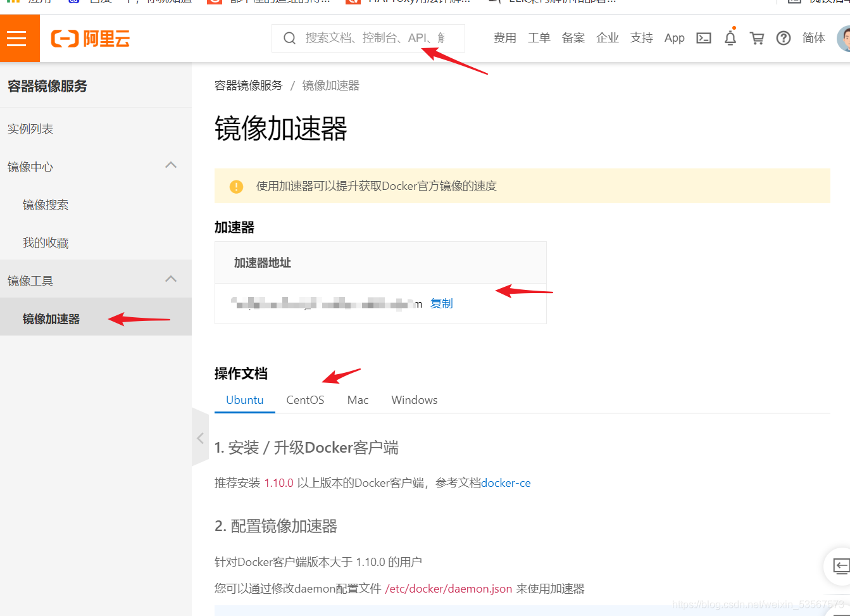Switch to the CentOS tab

pos(305,400)
